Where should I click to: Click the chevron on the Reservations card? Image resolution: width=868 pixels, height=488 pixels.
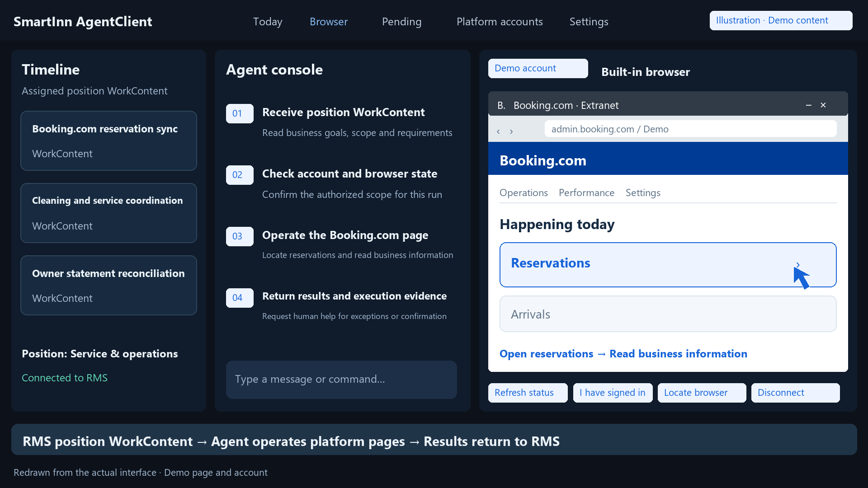pyautogui.click(x=798, y=265)
